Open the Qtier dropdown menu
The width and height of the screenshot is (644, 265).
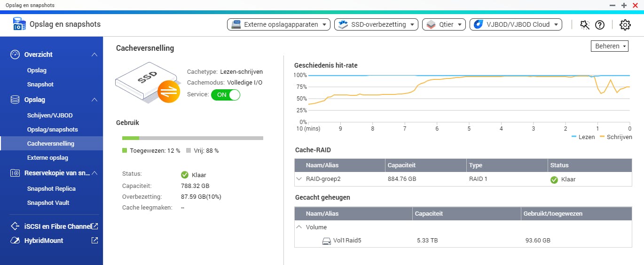pos(444,24)
